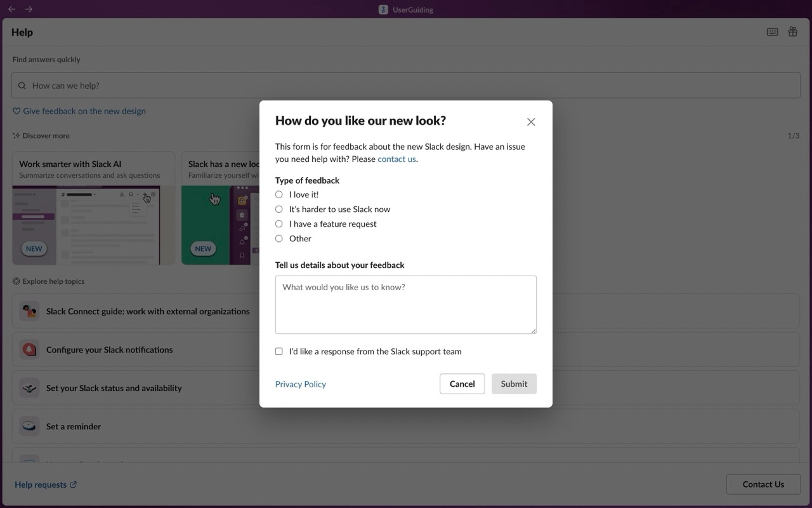
Task: Click the icon next to Set your Slack status
Action: coord(29,388)
